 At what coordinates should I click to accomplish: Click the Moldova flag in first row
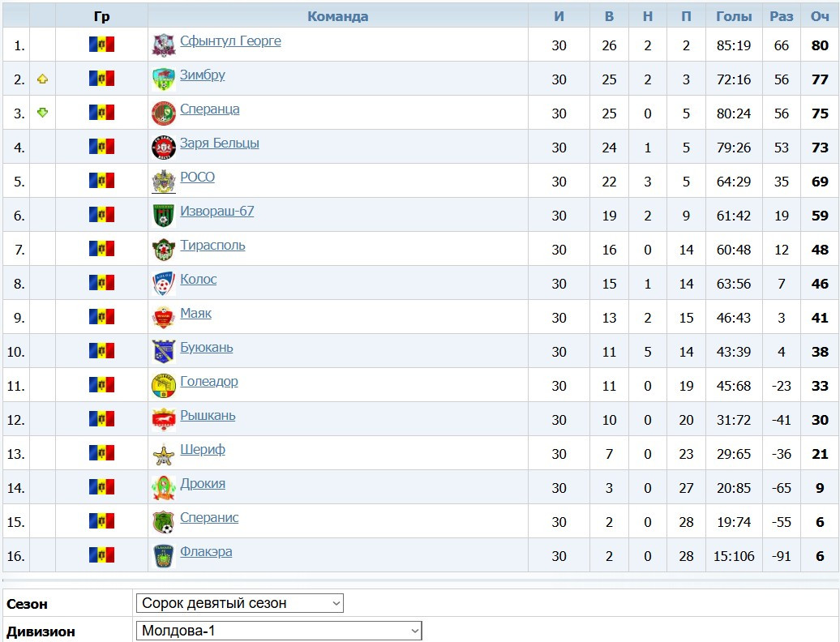(x=102, y=44)
